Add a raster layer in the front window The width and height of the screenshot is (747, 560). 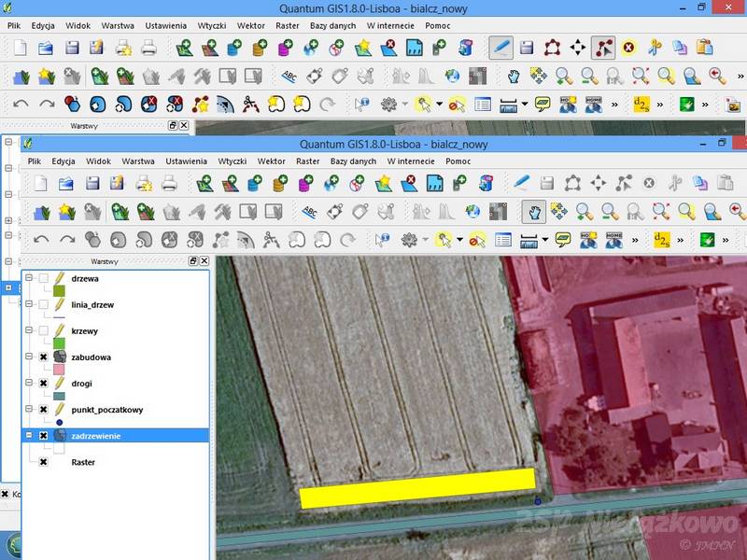(230, 183)
